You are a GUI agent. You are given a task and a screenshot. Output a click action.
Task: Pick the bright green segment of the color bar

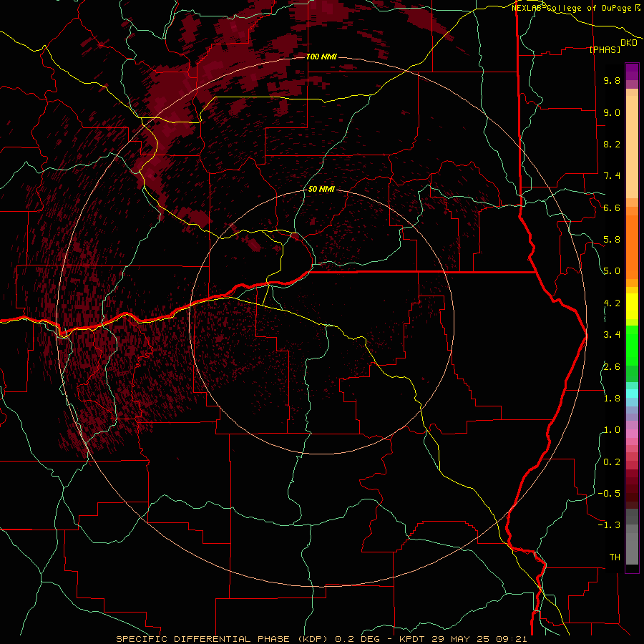(x=632, y=345)
